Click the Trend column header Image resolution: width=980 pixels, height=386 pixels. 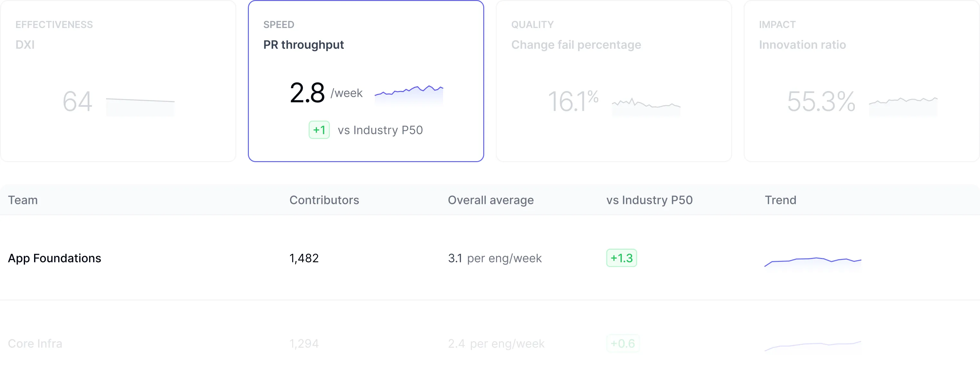[x=781, y=200]
